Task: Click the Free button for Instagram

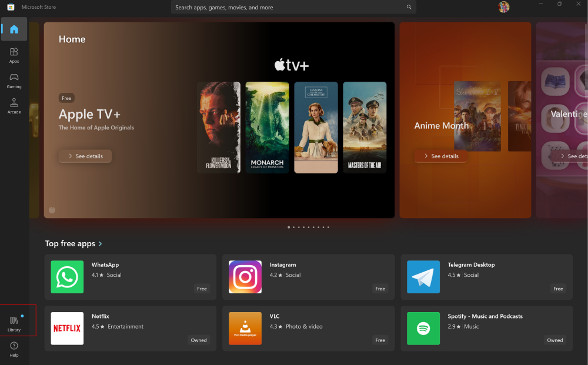Action: point(380,289)
